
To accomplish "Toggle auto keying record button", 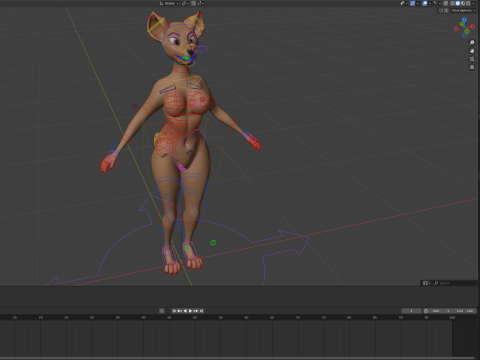I will [162, 311].
